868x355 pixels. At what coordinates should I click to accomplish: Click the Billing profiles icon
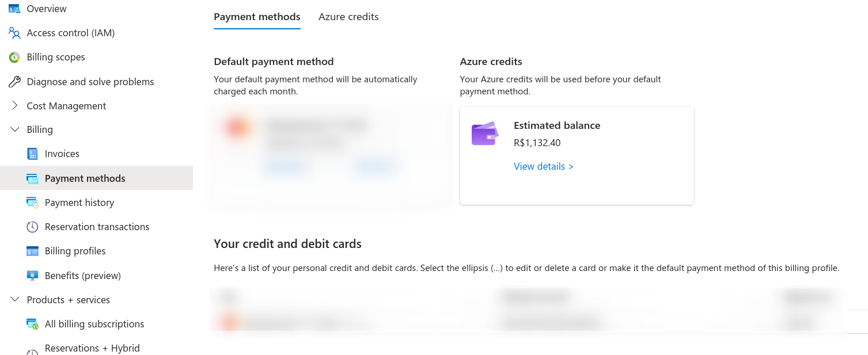tap(32, 251)
